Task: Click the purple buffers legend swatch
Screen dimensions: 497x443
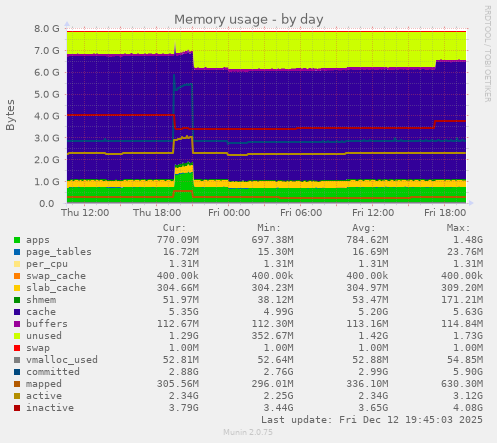Action: [x=17, y=324]
